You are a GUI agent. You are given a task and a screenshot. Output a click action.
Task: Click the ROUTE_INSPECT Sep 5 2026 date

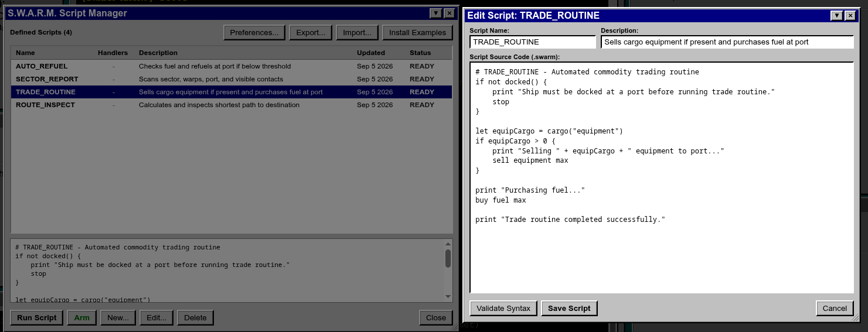tap(375, 105)
